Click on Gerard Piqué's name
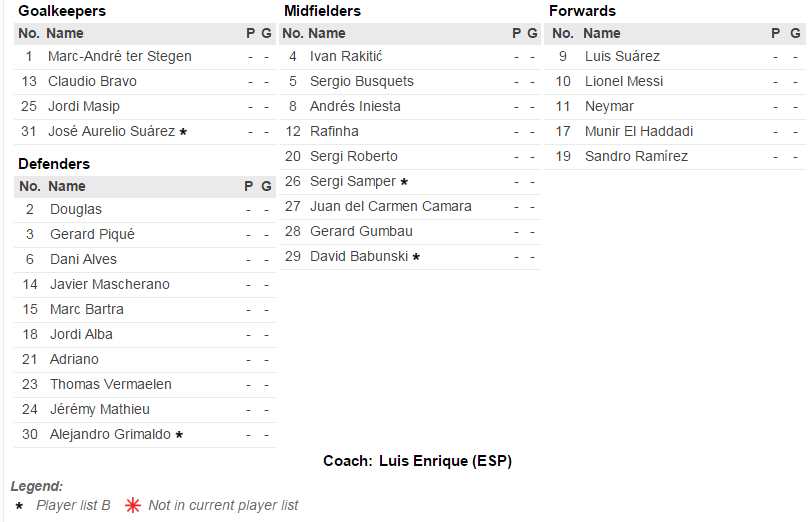The height and width of the screenshot is (522, 810). click(x=92, y=234)
